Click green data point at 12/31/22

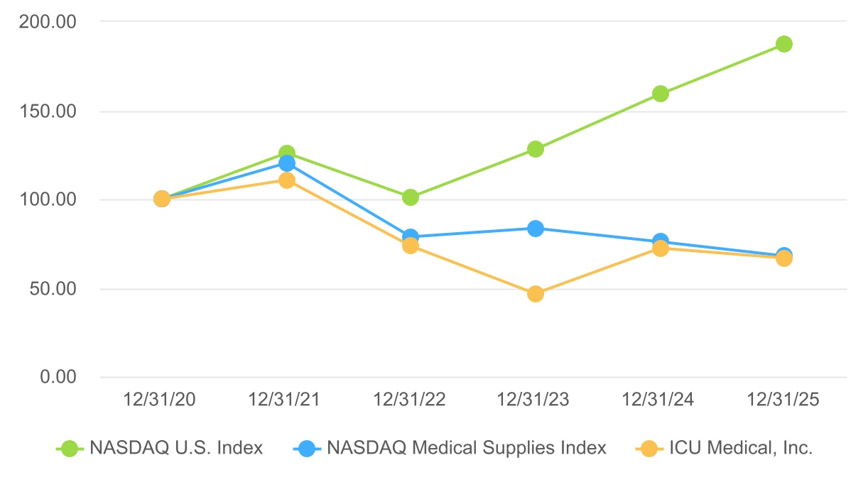click(411, 197)
